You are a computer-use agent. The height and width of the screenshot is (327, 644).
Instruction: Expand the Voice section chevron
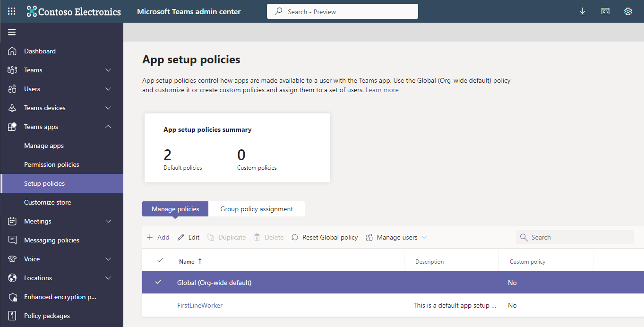coord(108,259)
